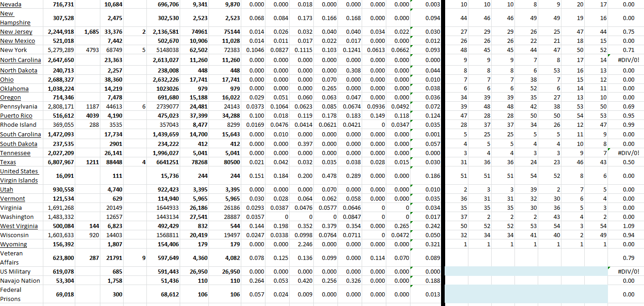Select the Navajo Nation label cell
Image resolution: width=644 pixels, height=306 pixels.
[20, 281]
